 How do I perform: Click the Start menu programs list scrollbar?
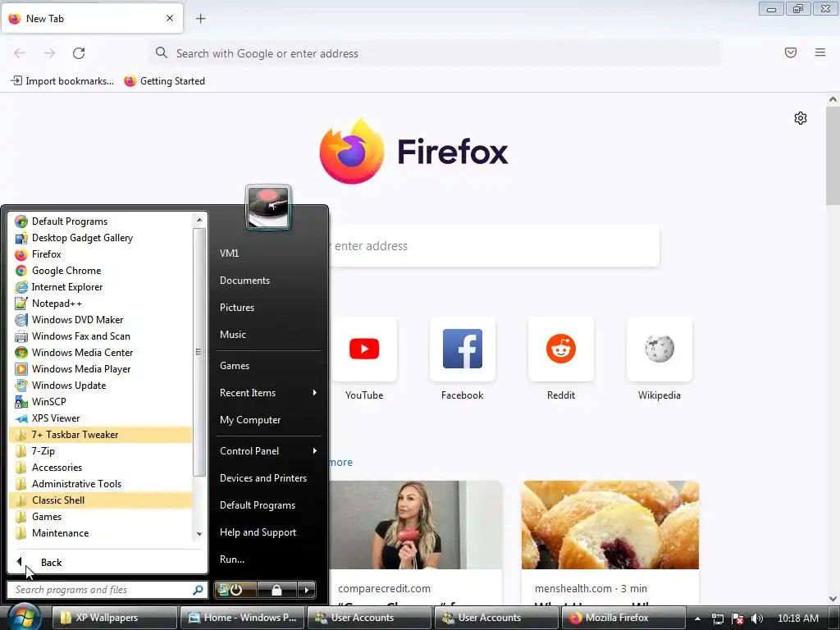click(x=199, y=352)
